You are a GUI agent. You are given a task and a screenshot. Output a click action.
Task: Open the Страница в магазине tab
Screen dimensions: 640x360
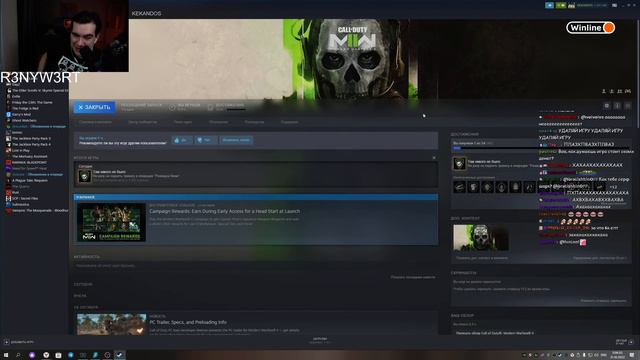click(95, 122)
